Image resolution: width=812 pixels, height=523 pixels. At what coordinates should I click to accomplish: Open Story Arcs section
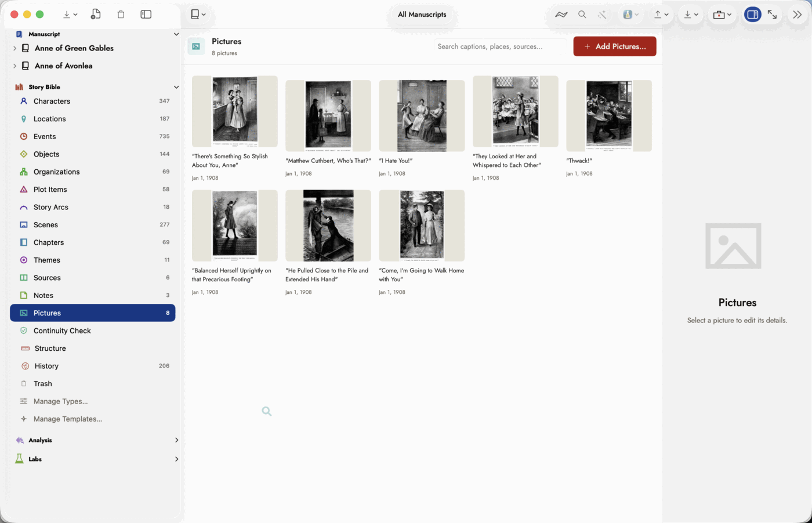point(93,207)
